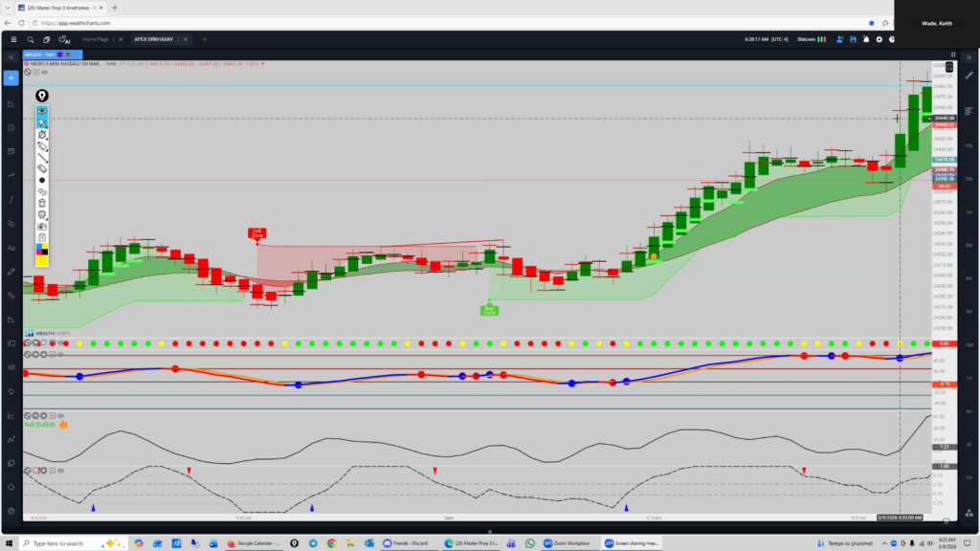Open the hamburger main menu
This screenshot has width=980, height=551.
pyautogui.click(x=12, y=39)
